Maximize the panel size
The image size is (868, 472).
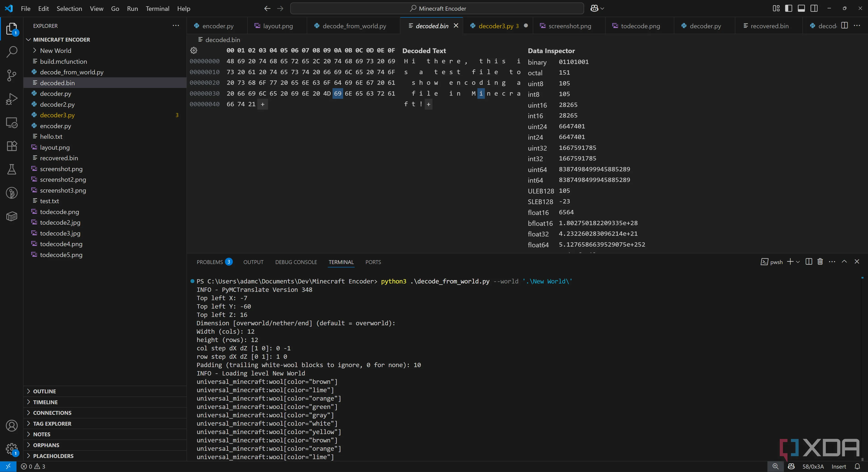coord(844,262)
